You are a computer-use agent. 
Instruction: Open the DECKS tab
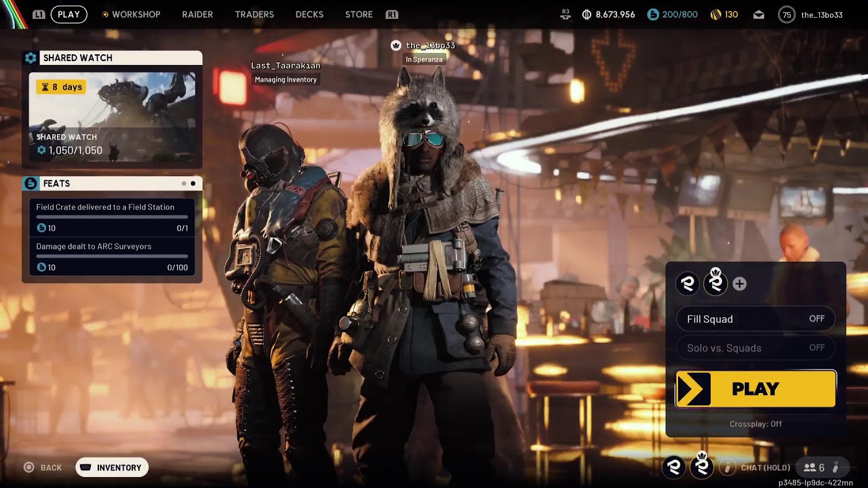309,14
